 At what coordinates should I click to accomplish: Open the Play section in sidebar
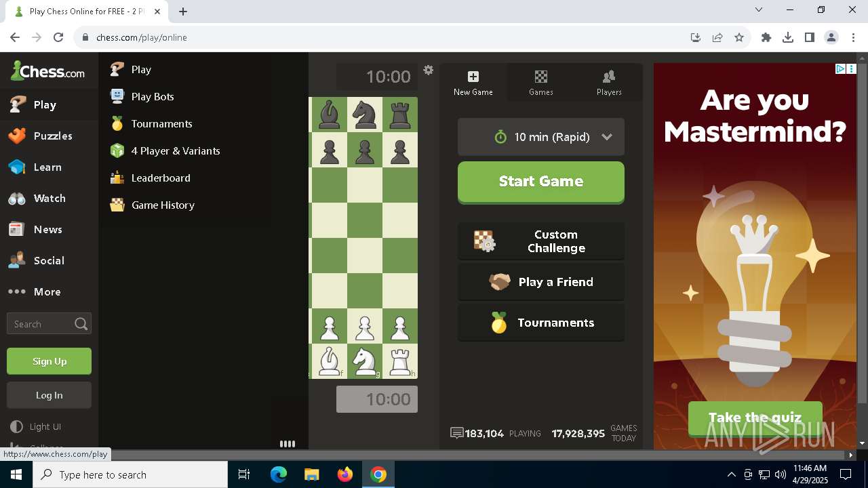coord(49,104)
